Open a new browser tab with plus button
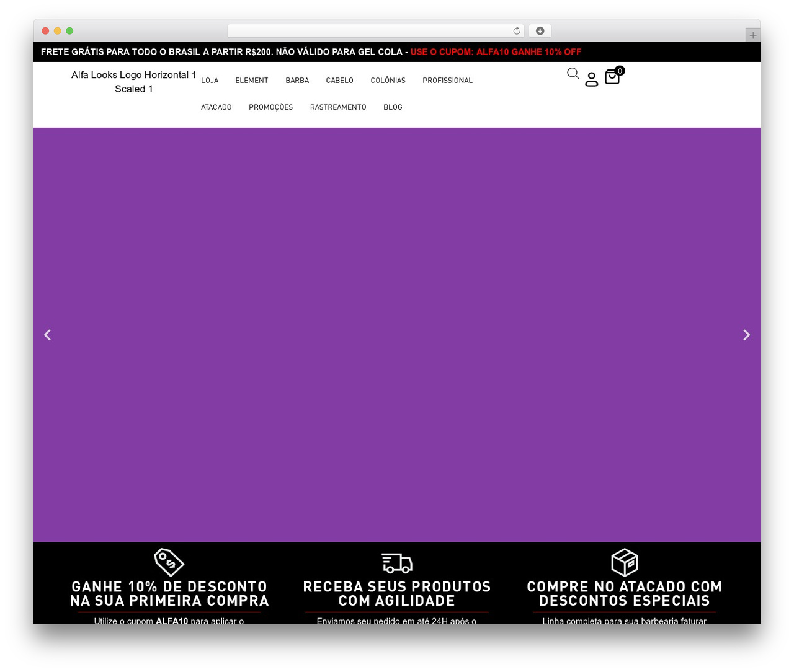794x672 pixels. click(752, 35)
